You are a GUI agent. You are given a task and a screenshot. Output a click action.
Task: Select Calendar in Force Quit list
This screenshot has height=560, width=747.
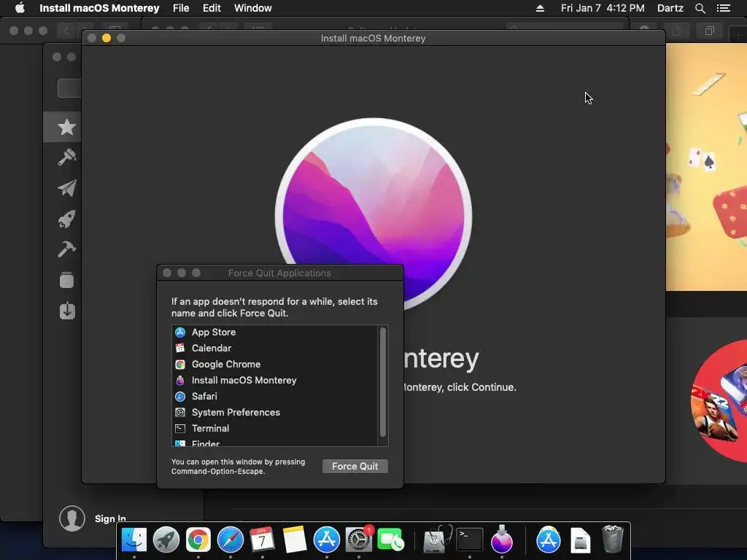pos(275,348)
